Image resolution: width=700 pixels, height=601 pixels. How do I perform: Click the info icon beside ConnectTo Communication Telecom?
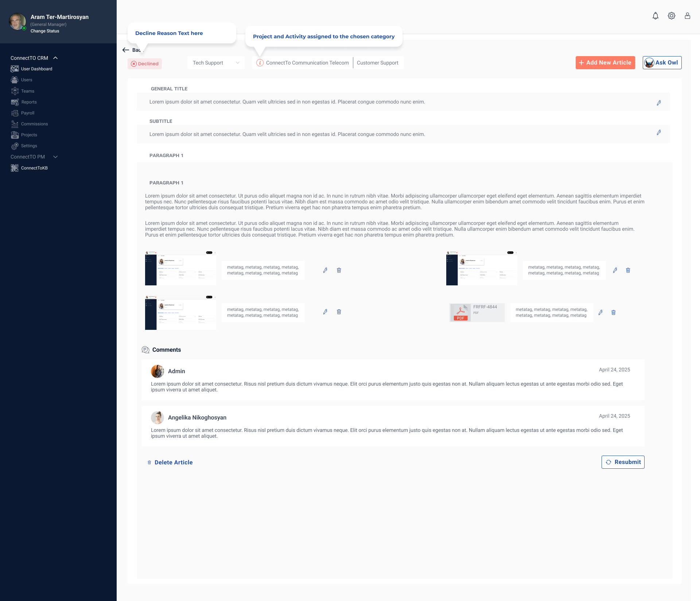tap(260, 63)
